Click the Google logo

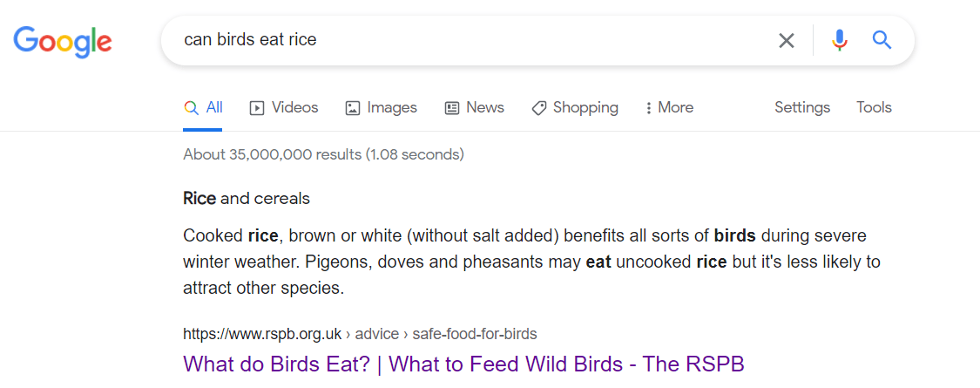click(x=63, y=43)
